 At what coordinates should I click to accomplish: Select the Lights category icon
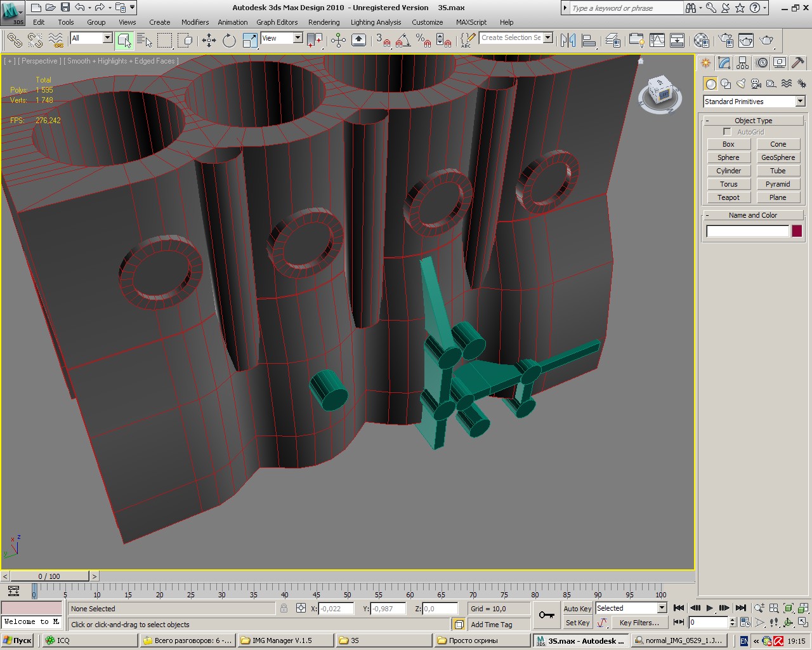point(741,84)
